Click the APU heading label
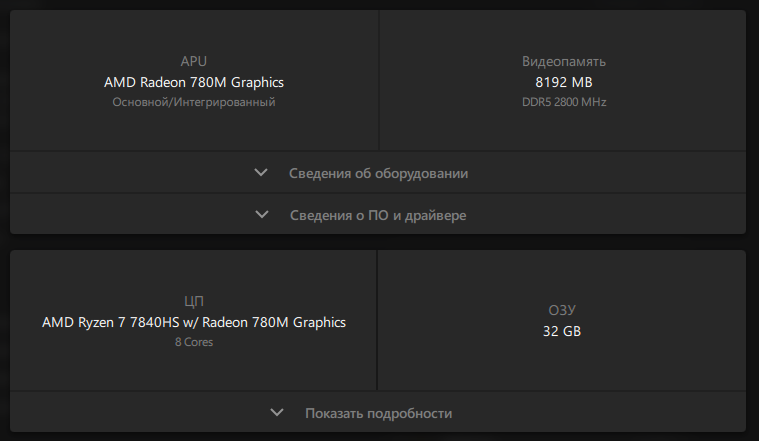 pyautogui.click(x=194, y=61)
